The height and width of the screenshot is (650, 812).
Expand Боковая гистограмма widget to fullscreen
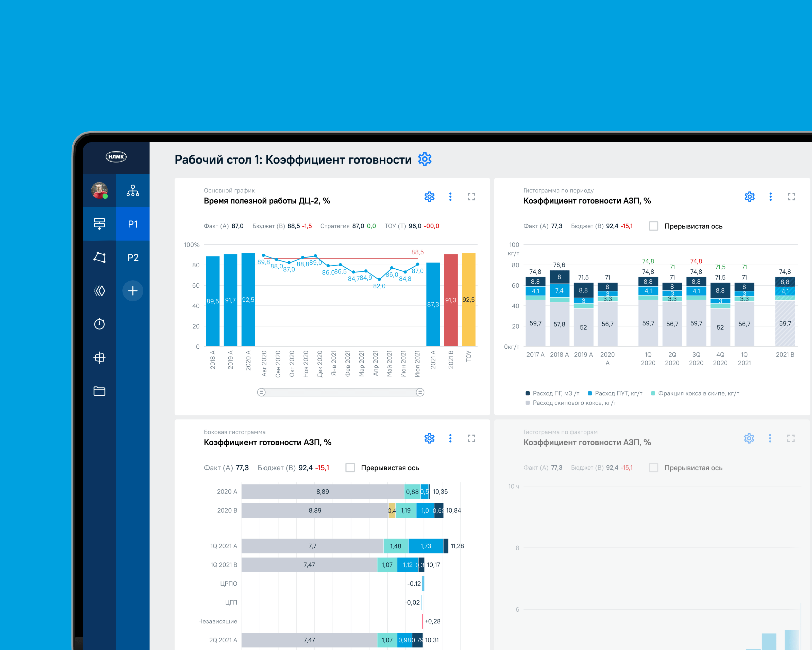click(x=471, y=438)
